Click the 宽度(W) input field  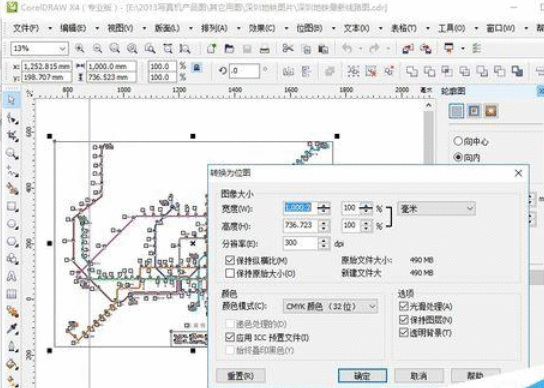(301, 208)
